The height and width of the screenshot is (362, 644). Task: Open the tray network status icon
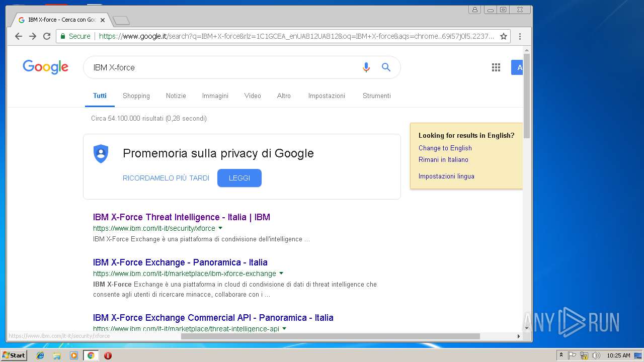(584, 355)
